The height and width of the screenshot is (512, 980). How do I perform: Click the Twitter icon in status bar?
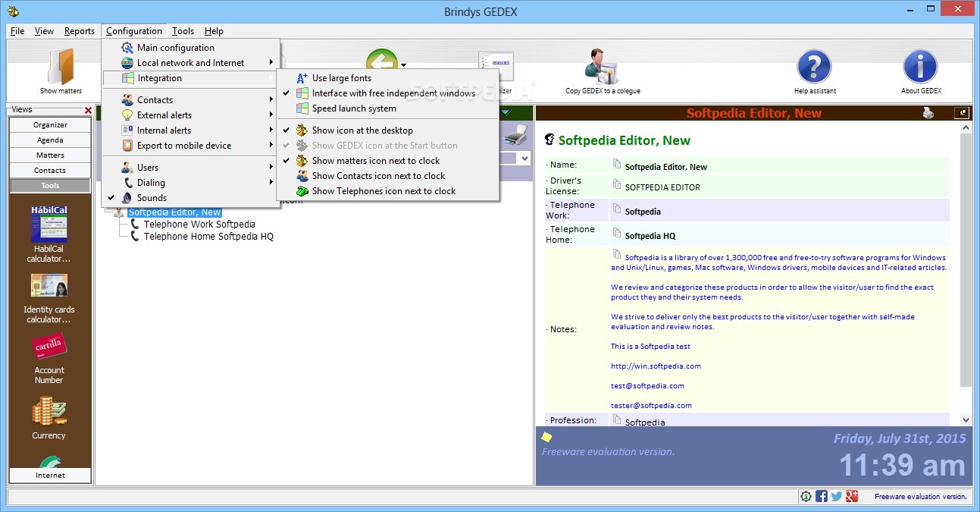click(x=836, y=496)
